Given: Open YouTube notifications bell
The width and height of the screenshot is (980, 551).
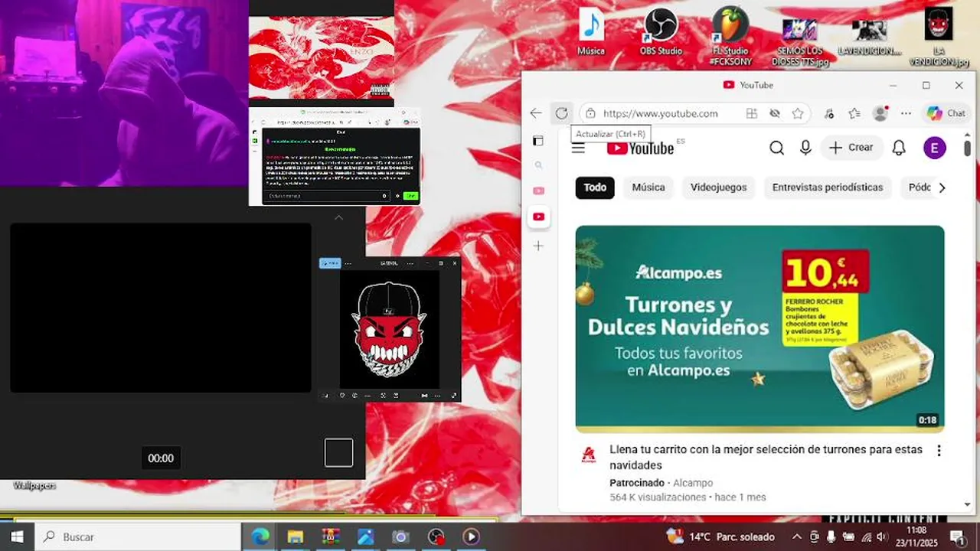Looking at the screenshot, I should pos(899,148).
